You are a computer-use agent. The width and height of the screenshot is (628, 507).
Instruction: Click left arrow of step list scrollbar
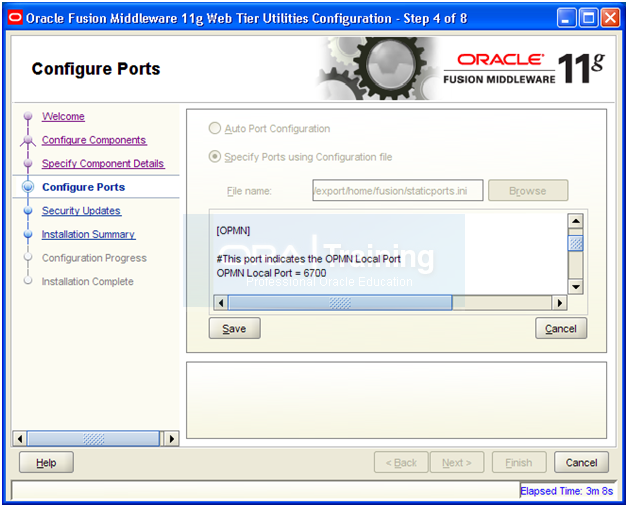click(20, 439)
